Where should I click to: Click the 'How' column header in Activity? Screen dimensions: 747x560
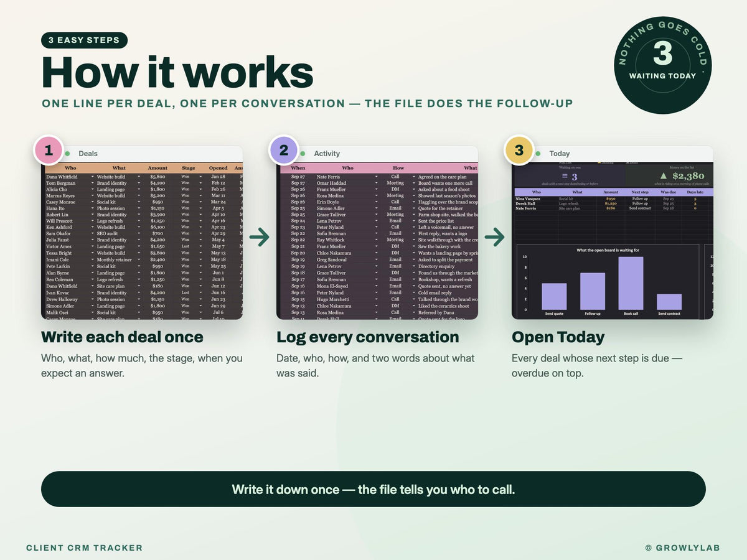tap(398, 168)
